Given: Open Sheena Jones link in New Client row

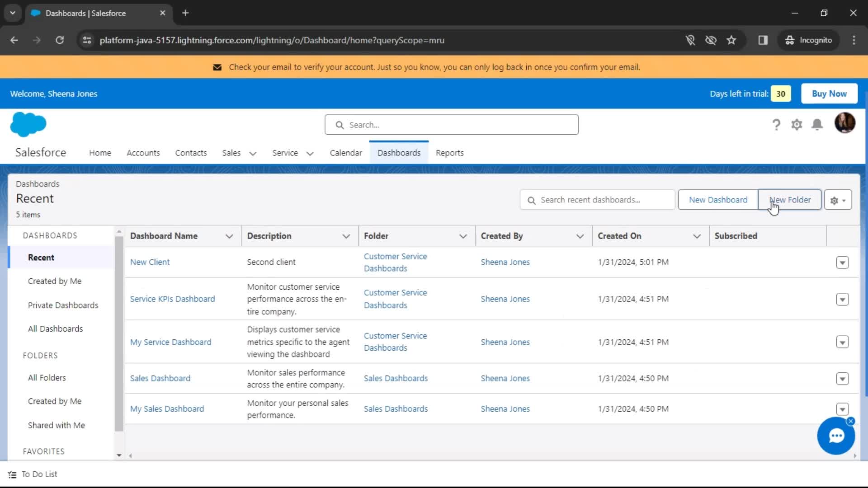Looking at the screenshot, I should coord(505,262).
